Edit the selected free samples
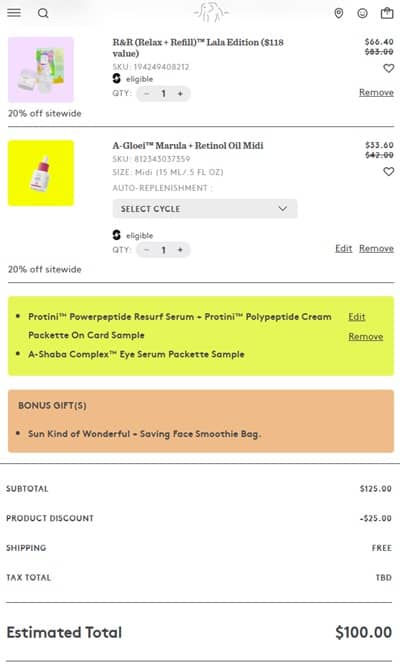The height and width of the screenshot is (668, 400). 357,317
